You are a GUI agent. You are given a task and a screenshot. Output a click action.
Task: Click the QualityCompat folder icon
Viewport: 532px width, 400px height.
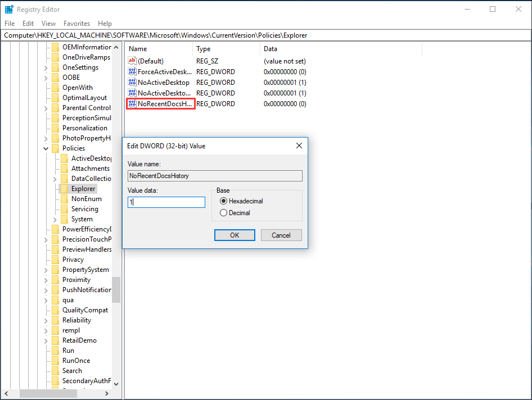click(x=55, y=310)
